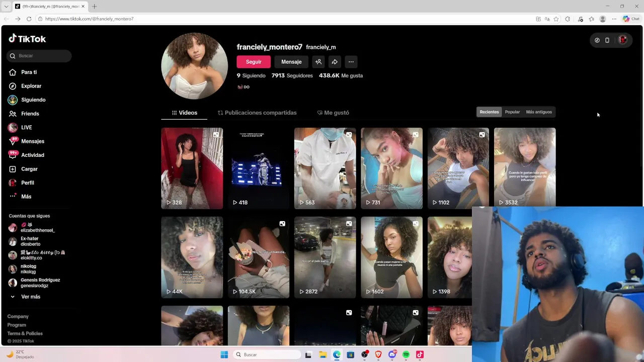Open browser media control music icon
The image size is (644, 362).
click(x=580, y=19)
